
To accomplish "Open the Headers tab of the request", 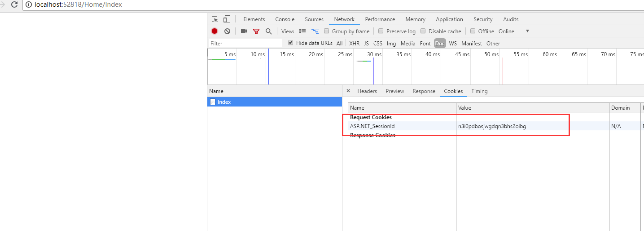I will pyautogui.click(x=367, y=91).
